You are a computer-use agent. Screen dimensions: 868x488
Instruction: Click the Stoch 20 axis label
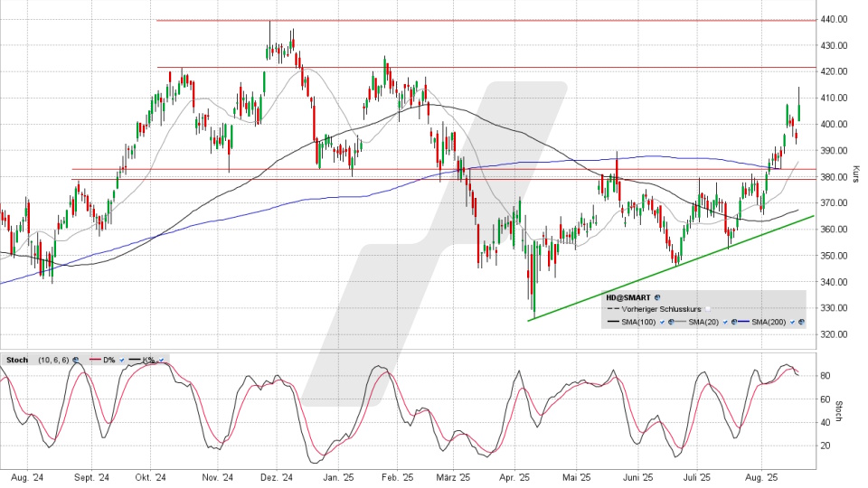(x=825, y=446)
